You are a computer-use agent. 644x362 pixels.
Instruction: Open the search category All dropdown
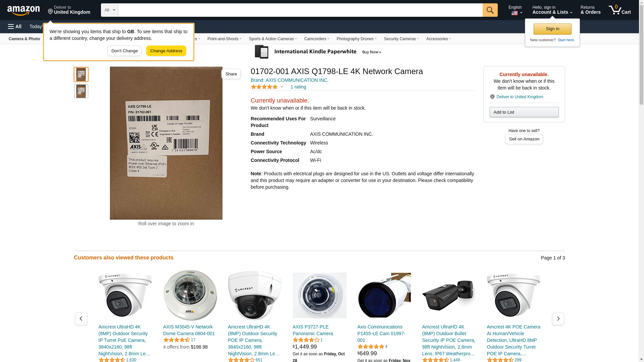[x=109, y=10]
